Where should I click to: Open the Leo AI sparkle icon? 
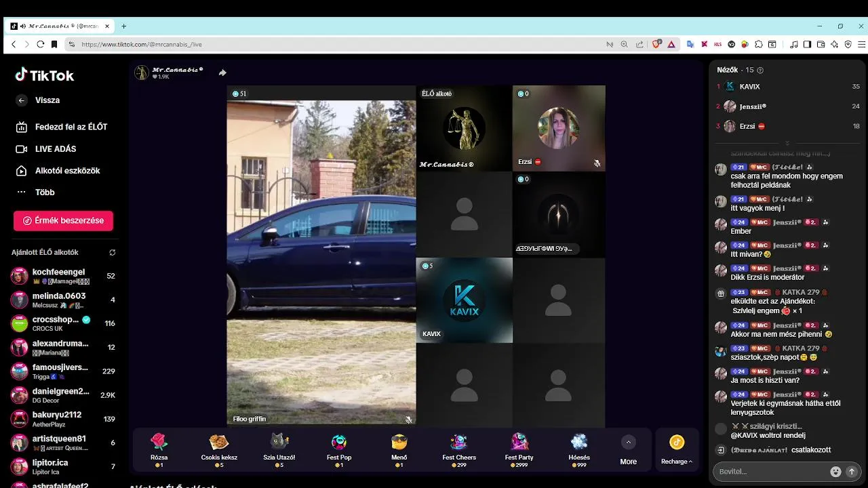click(834, 44)
